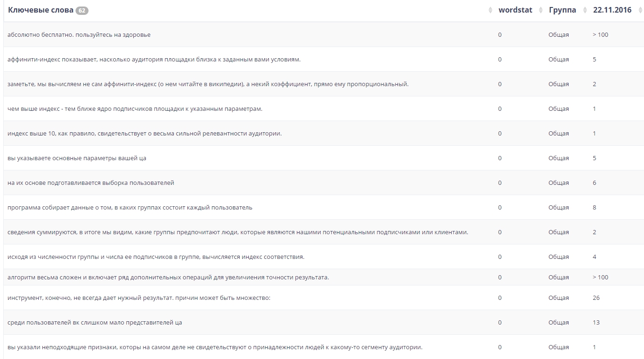Select the keyword starting with 'чем выше индекс'
644x359 pixels.
tap(135, 109)
